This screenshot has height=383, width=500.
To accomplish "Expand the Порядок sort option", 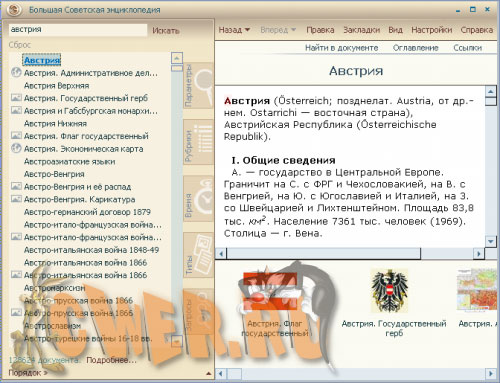I will tap(28, 373).
